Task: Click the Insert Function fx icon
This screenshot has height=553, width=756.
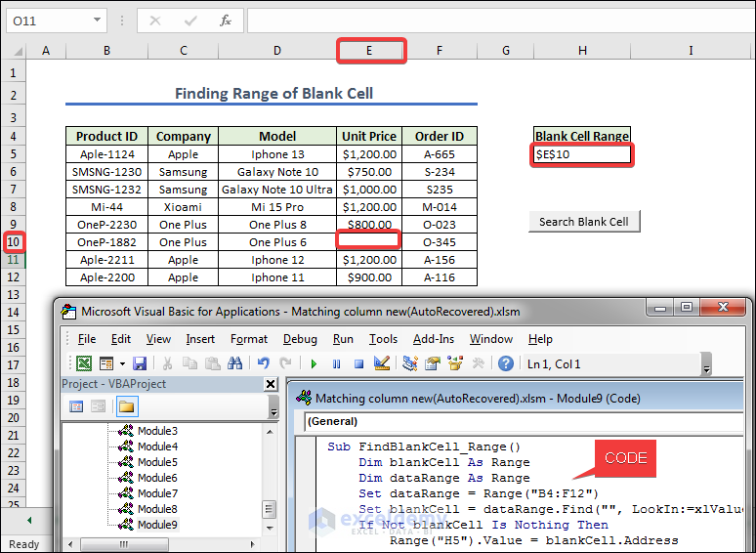Action: tap(225, 21)
